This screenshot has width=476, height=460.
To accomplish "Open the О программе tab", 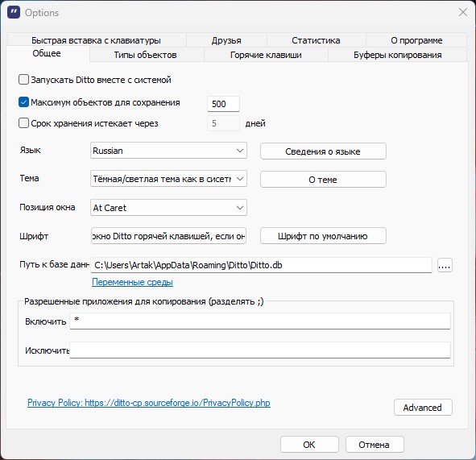I will tap(416, 40).
